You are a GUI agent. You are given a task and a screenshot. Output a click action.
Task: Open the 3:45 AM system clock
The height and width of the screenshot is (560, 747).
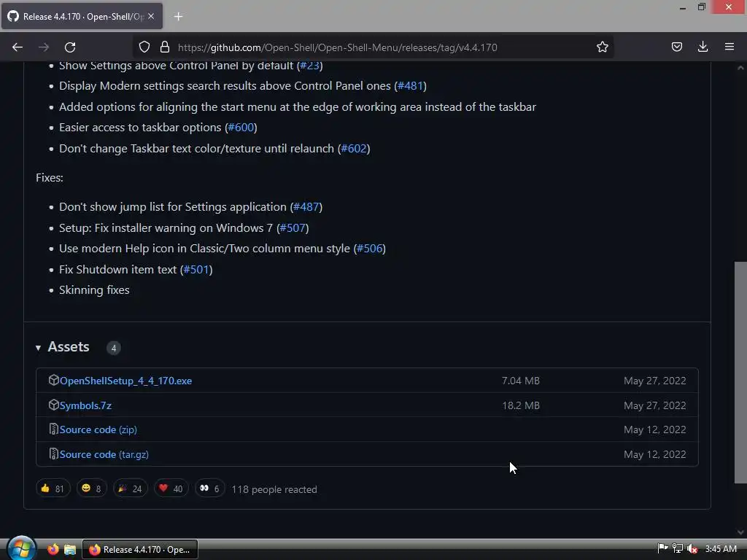(721, 548)
